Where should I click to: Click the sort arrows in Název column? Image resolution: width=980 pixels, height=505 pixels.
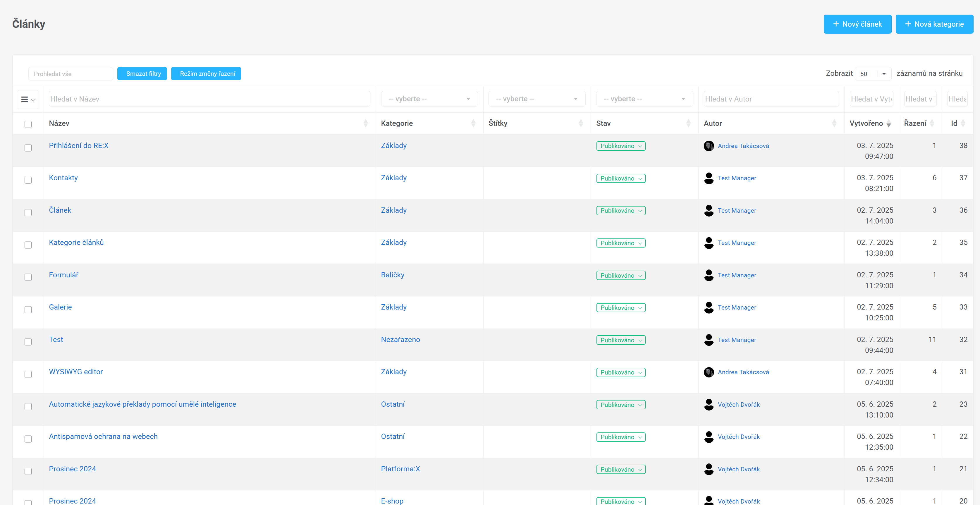(365, 123)
